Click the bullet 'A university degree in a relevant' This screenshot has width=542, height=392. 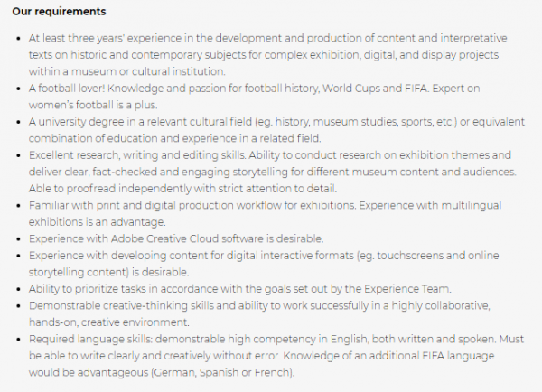click(x=277, y=130)
